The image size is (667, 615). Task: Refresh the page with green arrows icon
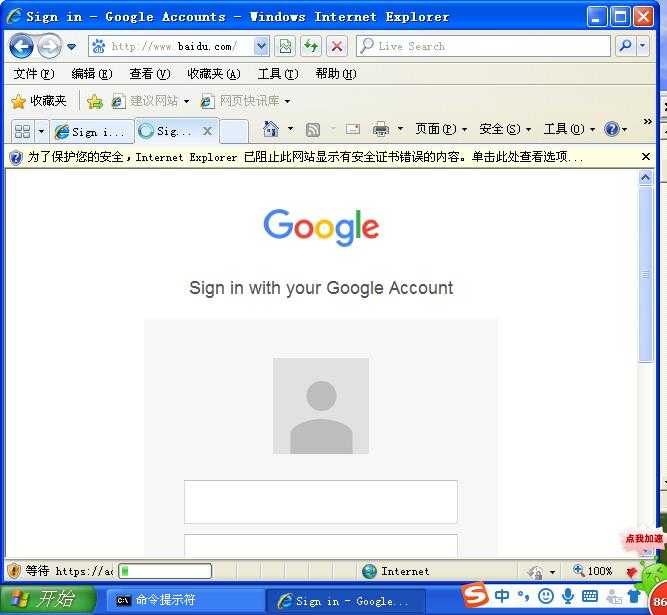[x=311, y=46]
